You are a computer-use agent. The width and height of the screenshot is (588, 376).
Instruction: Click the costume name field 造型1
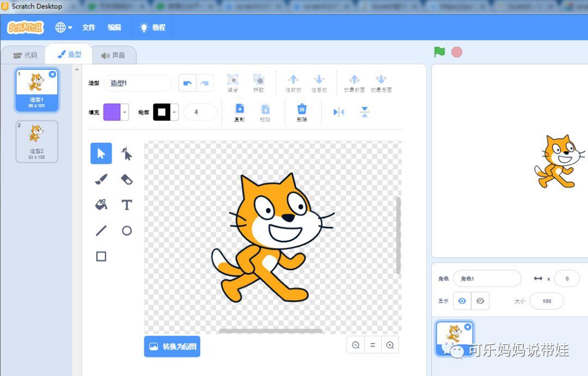tap(137, 83)
